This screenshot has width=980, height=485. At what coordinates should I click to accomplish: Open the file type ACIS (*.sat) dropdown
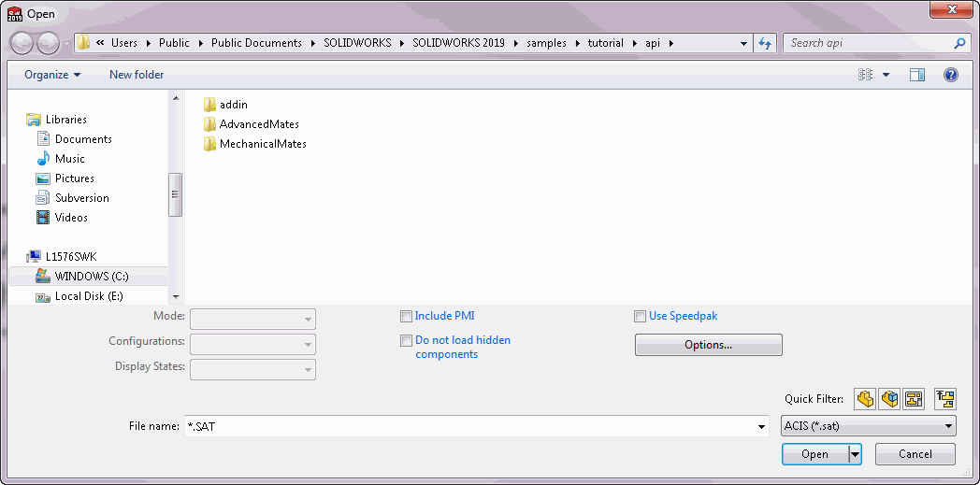pos(868,426)
